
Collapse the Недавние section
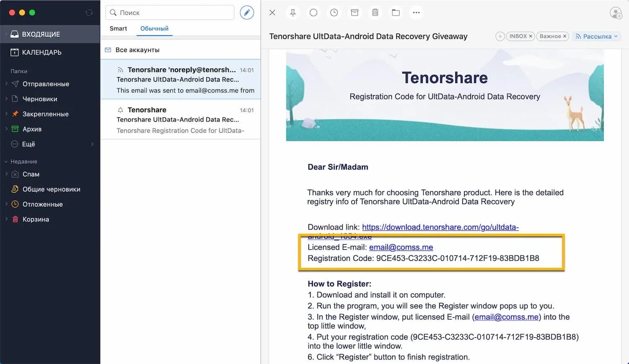click(x=6, y=162)
